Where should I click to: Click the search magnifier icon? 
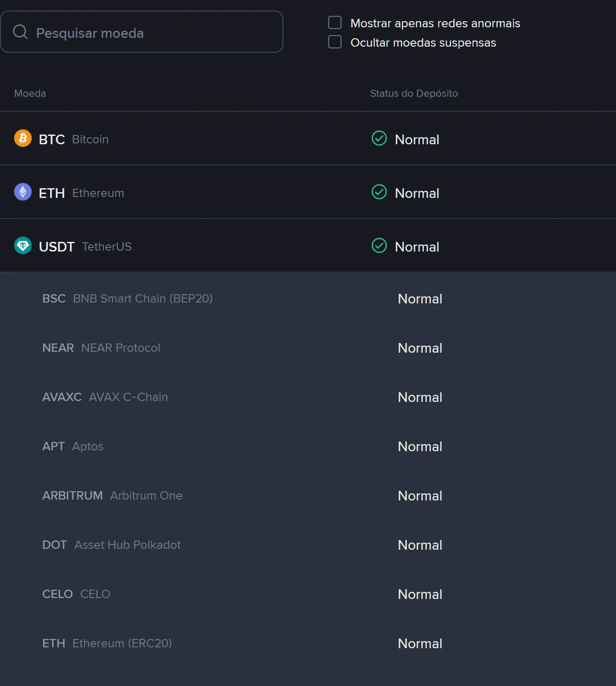[x=20, y=32]
